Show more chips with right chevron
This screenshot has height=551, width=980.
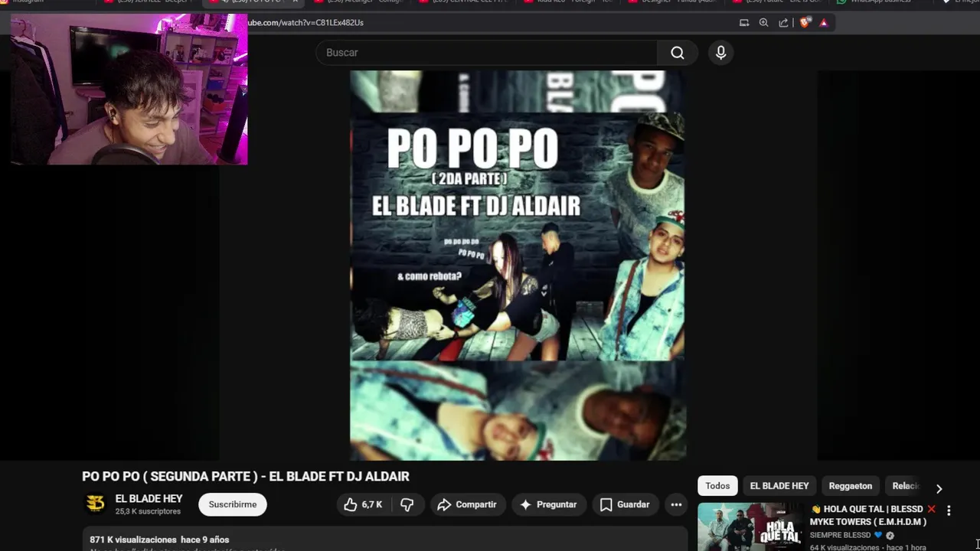click(939, 488)
